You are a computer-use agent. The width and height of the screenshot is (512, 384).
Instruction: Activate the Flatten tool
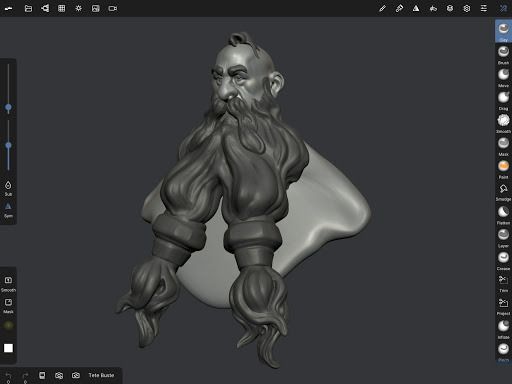(x=503, y=215)
